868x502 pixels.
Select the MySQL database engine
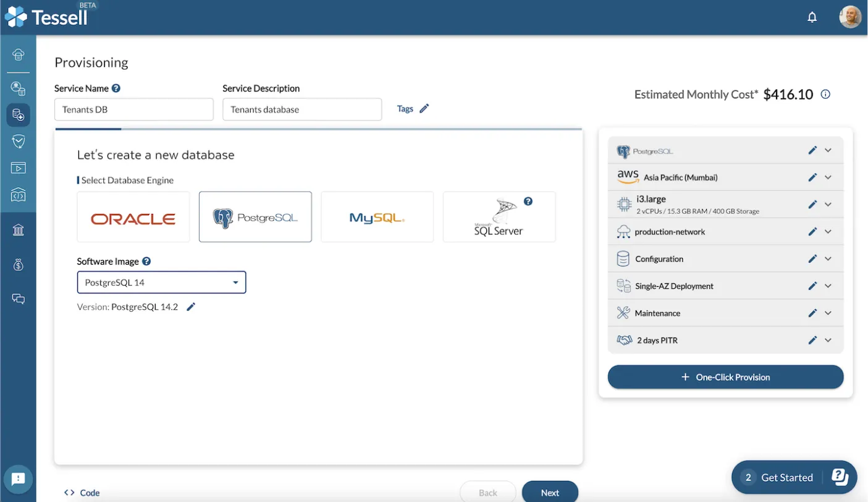click(377, 217)
